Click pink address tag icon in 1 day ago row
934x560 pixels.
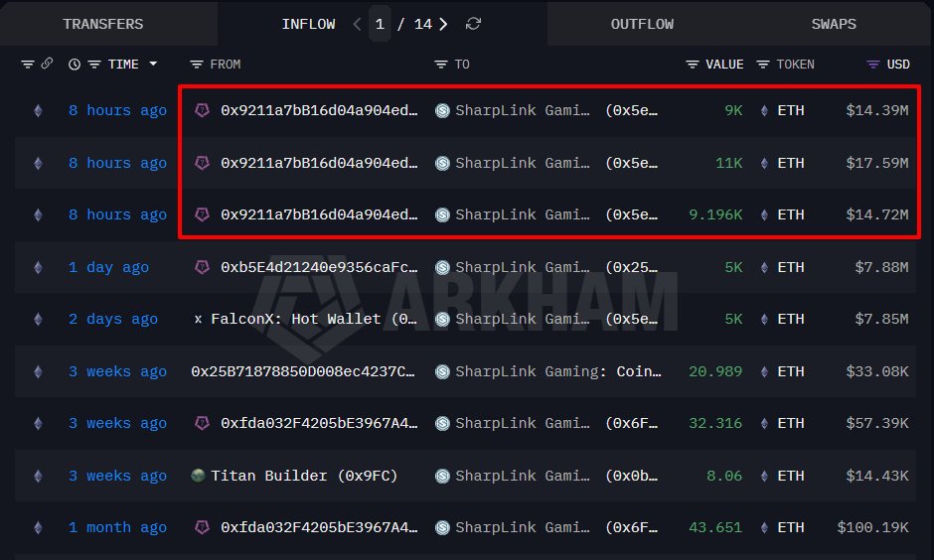(x=202, y=267)
